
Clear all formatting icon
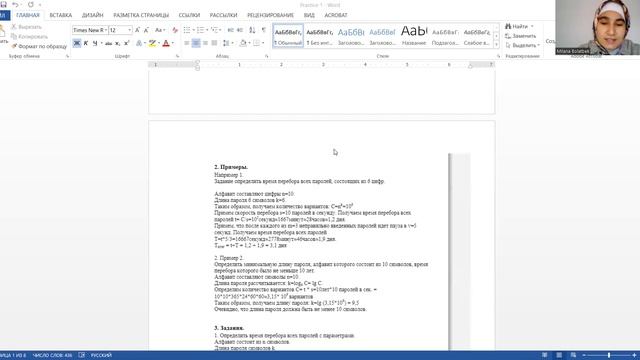(175, 30)
